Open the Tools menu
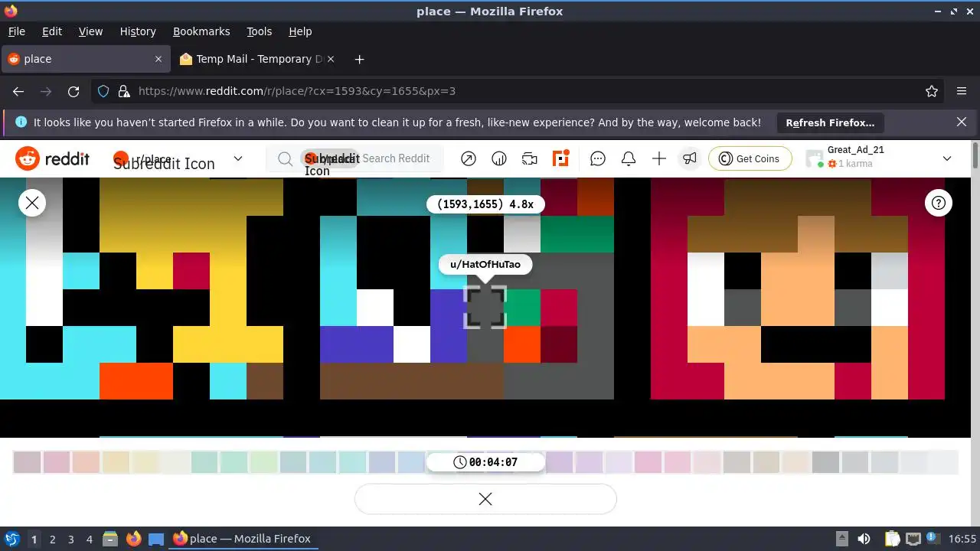 tap(259, 31)
